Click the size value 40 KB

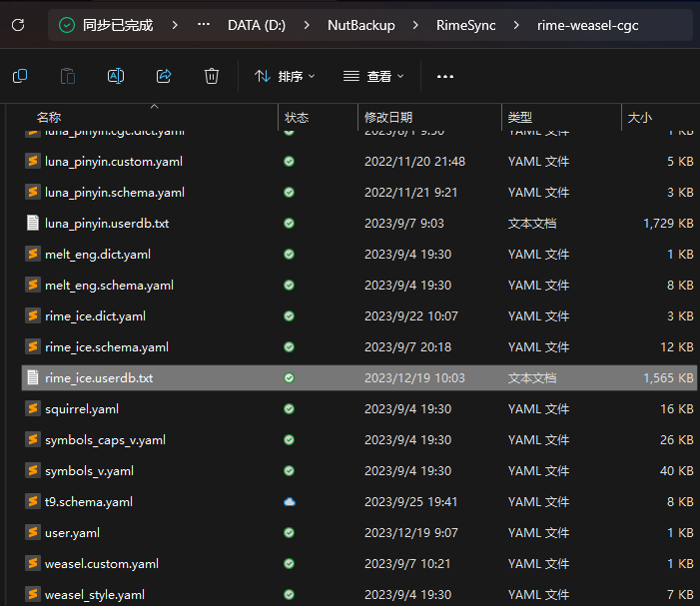tap(677, 471)
